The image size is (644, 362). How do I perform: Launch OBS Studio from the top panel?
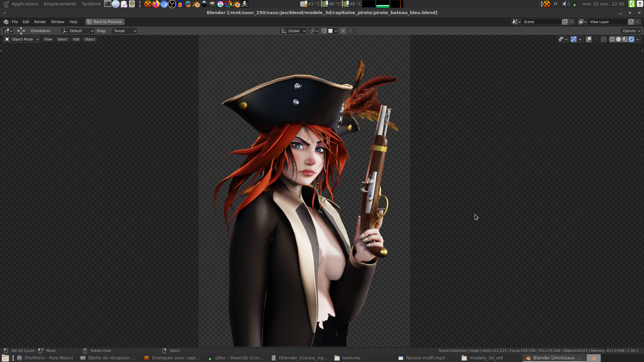click(x=172, y=4)
